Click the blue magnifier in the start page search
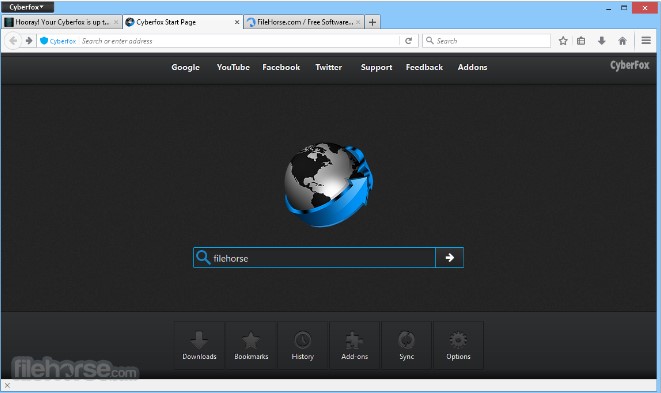Viewport: 661px width, 393px height. pyautogui.click(x=203, y=258)
